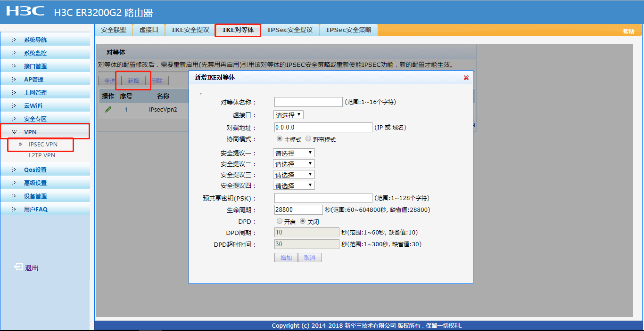Switch to the IPSec安全策略 tab
This screenshot has width=644, height=331.
click(x=348, y=30)
